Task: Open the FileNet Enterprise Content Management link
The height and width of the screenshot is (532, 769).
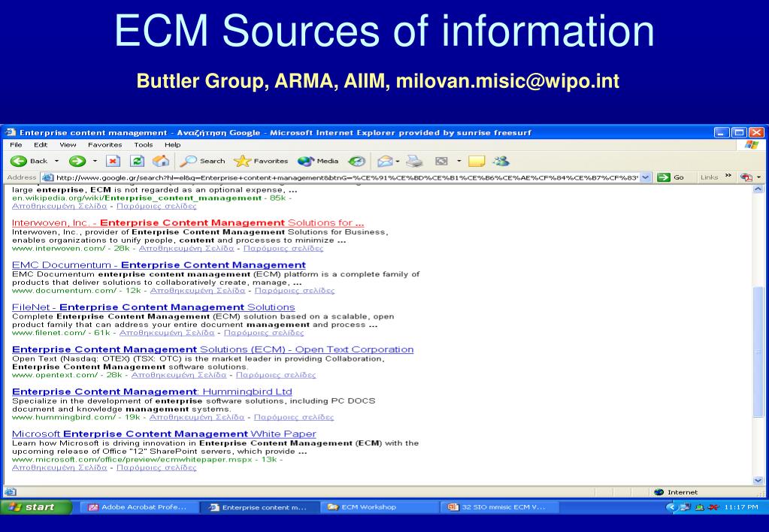Action: 153,307
